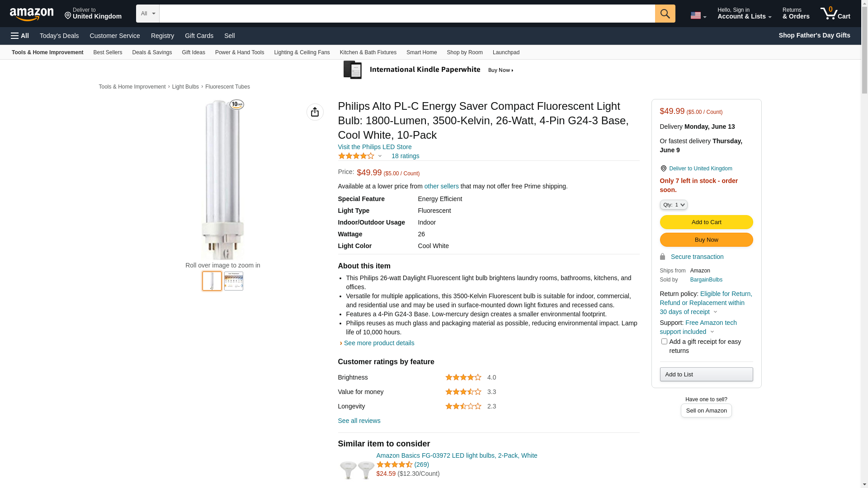Expand Account & Lists dropdown
This screenshot has height=488, width=868.
(744, 14)
